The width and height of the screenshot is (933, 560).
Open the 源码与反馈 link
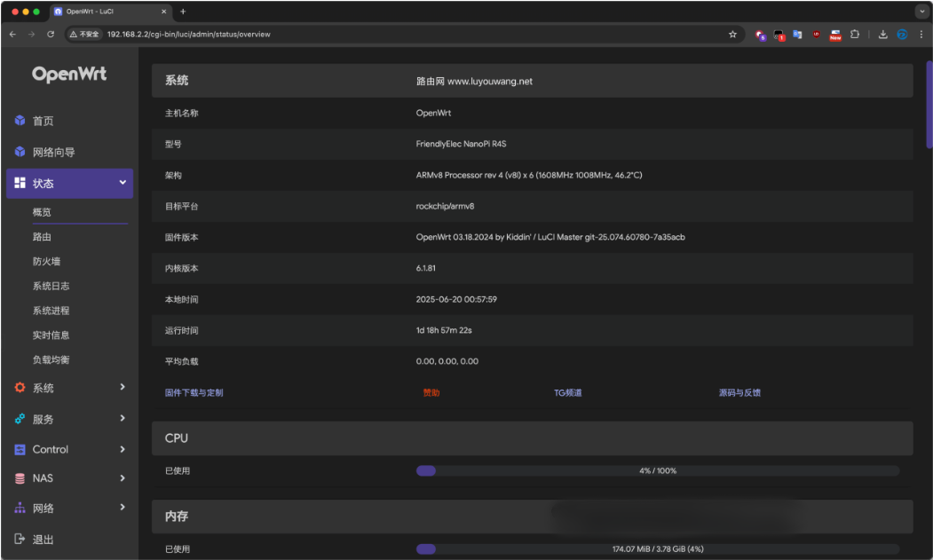point(739,393)
